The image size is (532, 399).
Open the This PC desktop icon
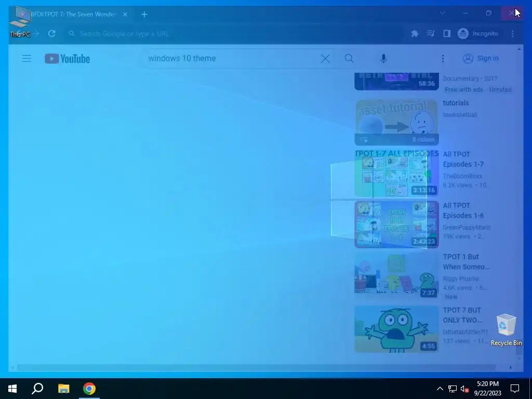pyautogui.click(x=20, y=22)
